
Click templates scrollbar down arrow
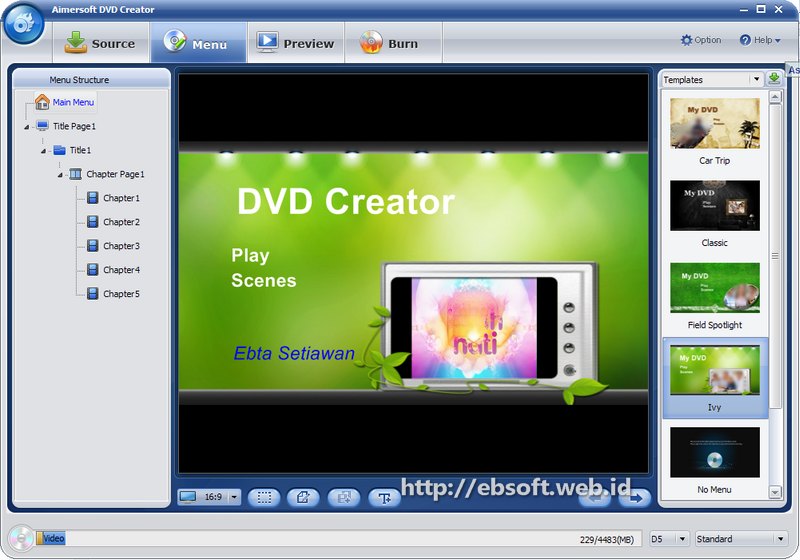pyautogui.click(x=775, y=492)
